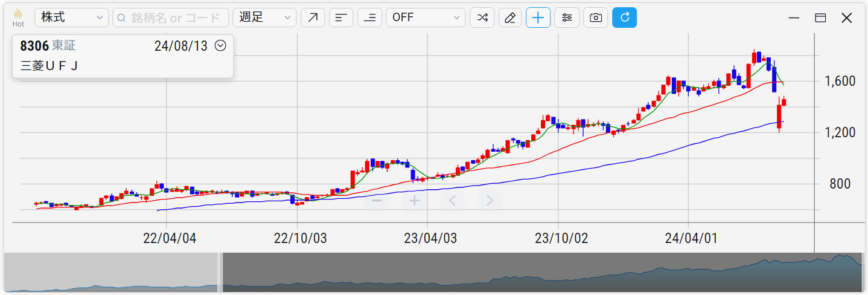This screenshot has height=295, width=868.
Task: Click the shuffle arrows icon
Action: tap(482, 18)
